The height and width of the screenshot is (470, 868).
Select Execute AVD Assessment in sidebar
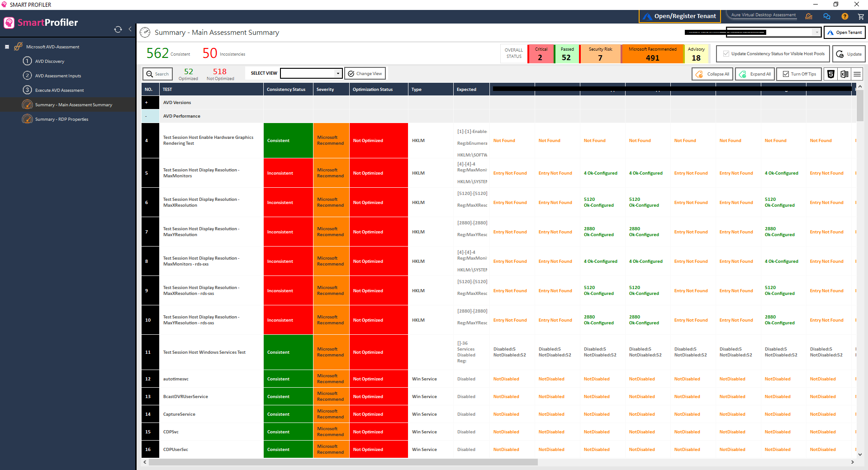[x=60, y=90]
